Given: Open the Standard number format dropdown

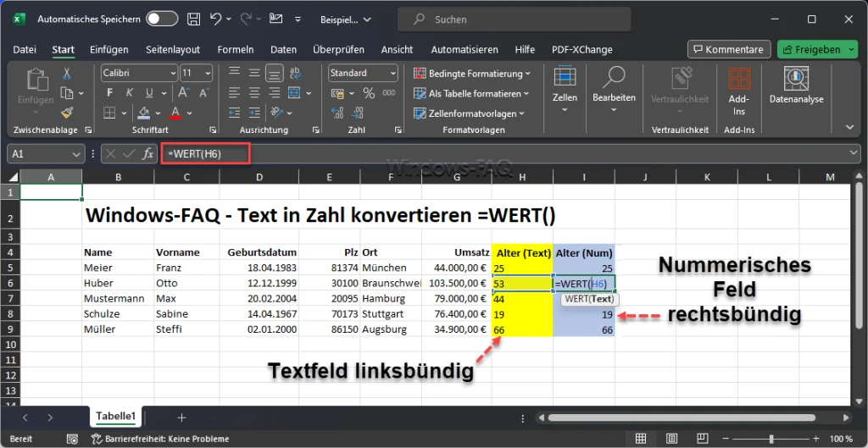Looking at the screenshot, I should [392, 73].
